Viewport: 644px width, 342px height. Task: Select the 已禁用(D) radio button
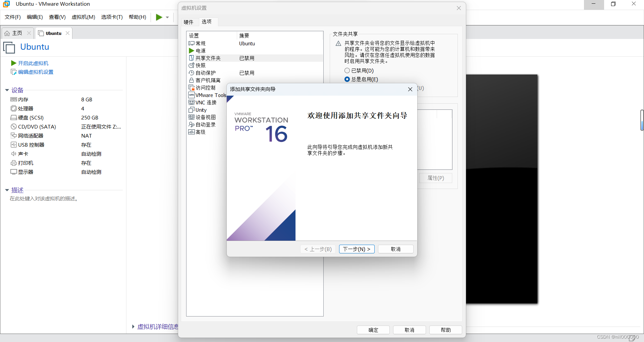click(x=347, y=70)
